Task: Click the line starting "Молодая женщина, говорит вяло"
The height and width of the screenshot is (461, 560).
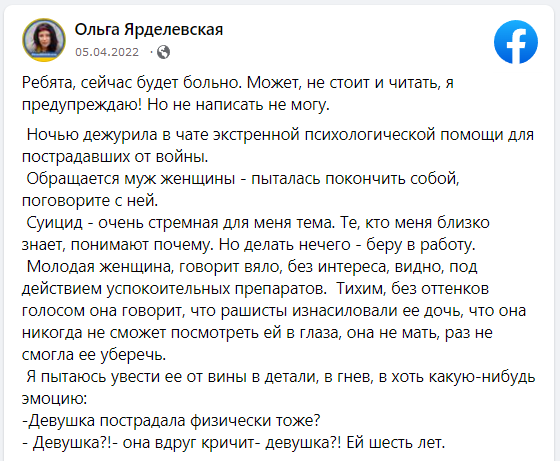Action: tap(252, 267)
